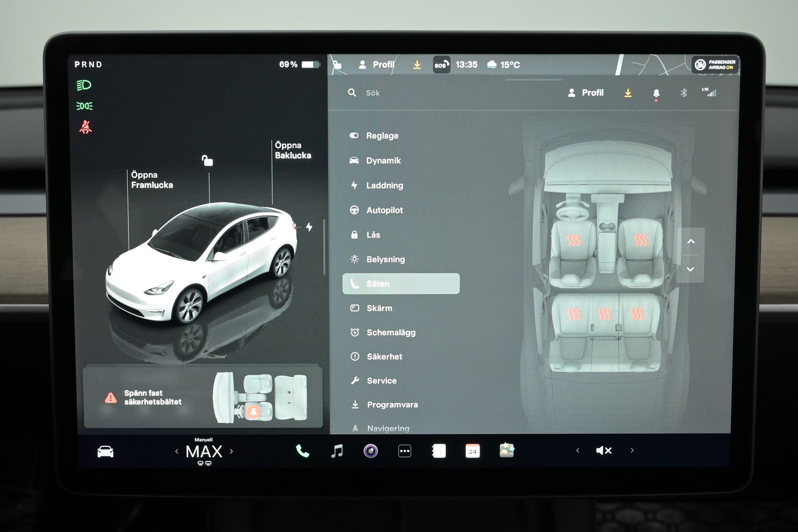Tap Öppna Framlucka to open frunk
This screenshot has height=532, width=798.
coord(152,180)
